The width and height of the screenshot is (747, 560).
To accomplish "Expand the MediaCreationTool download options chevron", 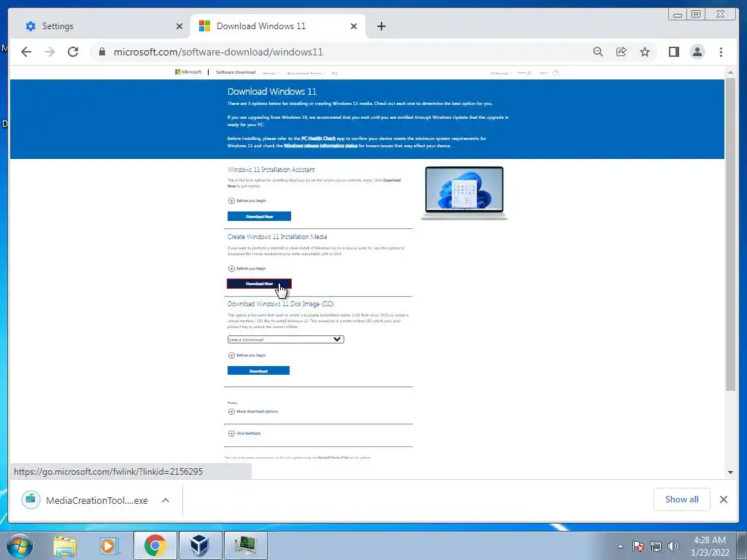I will click(166, 500).
